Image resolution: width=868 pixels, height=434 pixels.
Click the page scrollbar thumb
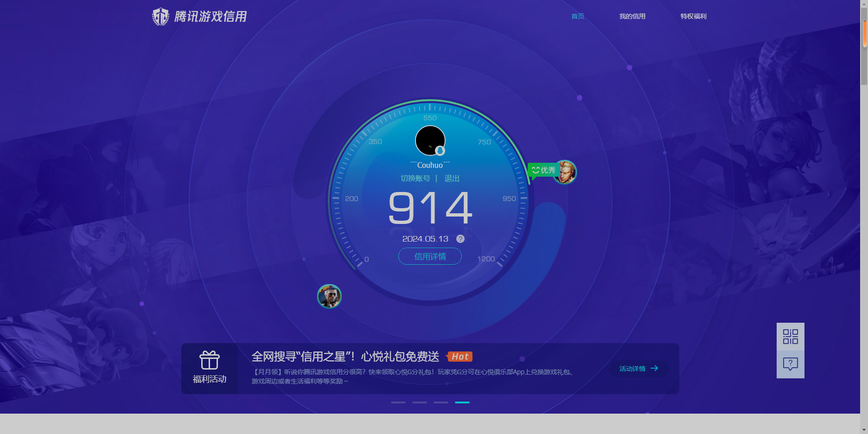pyautogui.click(x=864, y=45)
